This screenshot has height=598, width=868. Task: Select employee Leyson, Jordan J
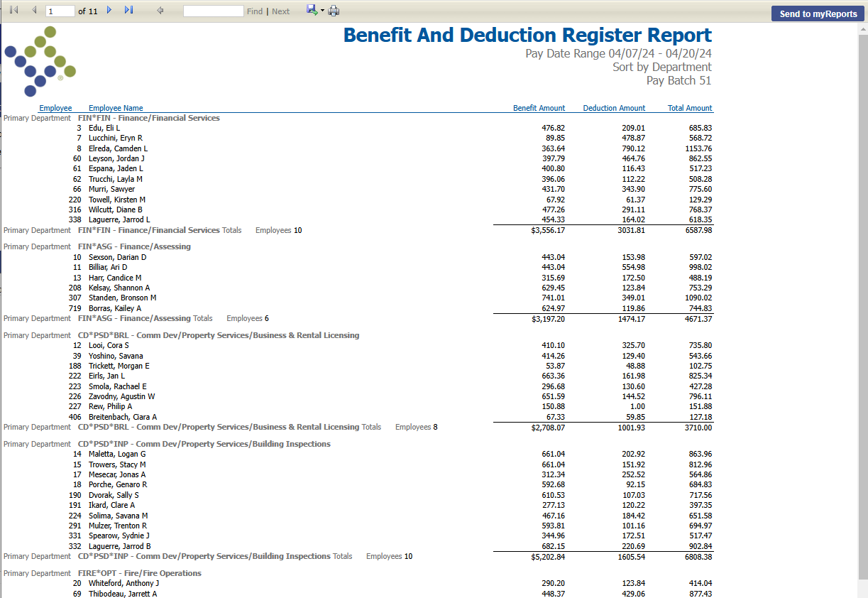coord(116,158)
